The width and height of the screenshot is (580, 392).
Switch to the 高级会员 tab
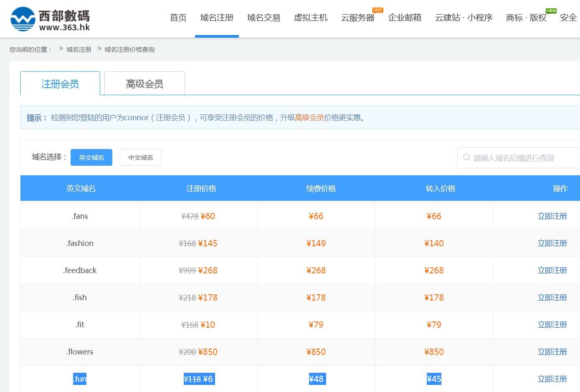pyautogui.click(x=144, y=83)
